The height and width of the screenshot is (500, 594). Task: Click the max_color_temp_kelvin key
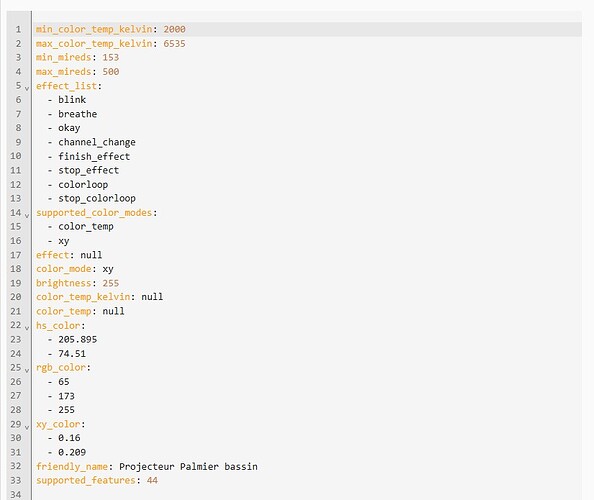(x=94, y=44)
